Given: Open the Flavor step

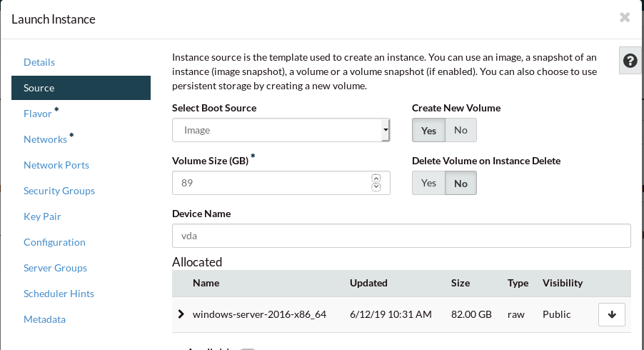Looking at the screenshot, I should point(38,114).
